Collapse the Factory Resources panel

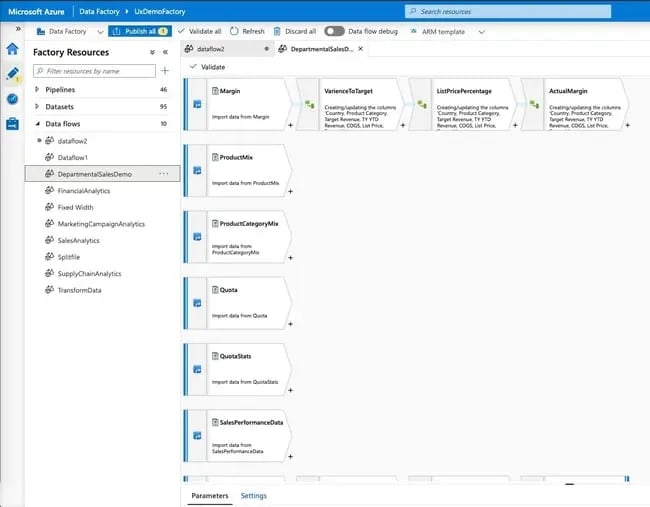coord(165,52)
